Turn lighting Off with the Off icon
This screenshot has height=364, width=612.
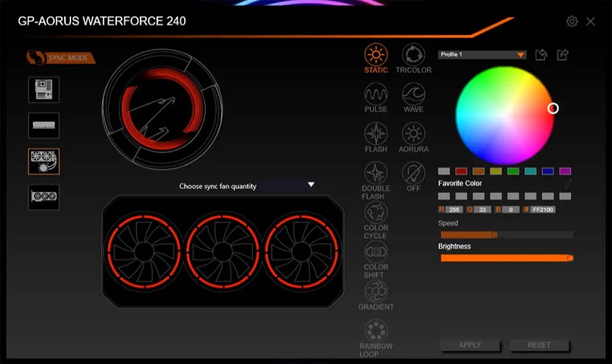click(x=413, y=173)
